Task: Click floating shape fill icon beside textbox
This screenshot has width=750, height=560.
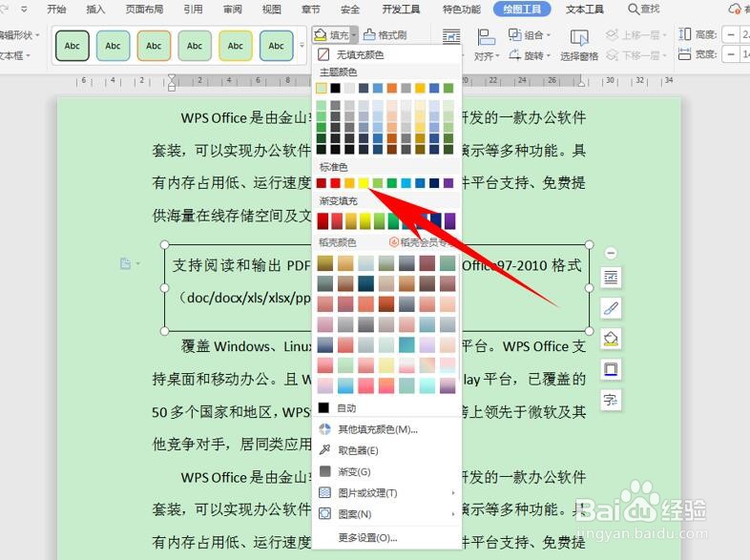Action: 611,339
